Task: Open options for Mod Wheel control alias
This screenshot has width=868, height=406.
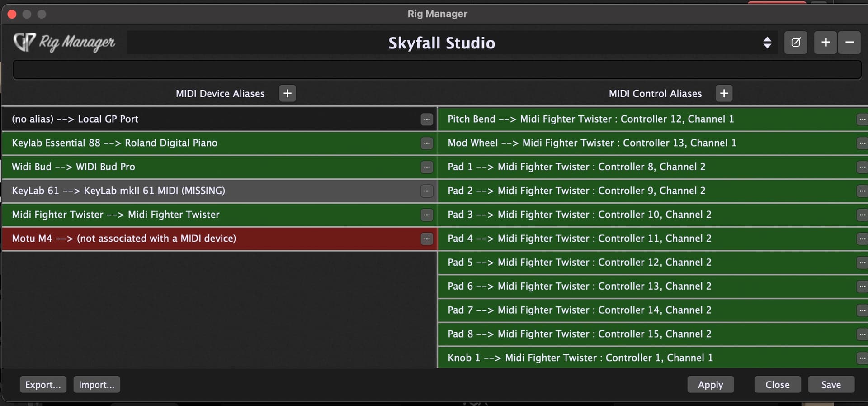Action: coord(862,143)
